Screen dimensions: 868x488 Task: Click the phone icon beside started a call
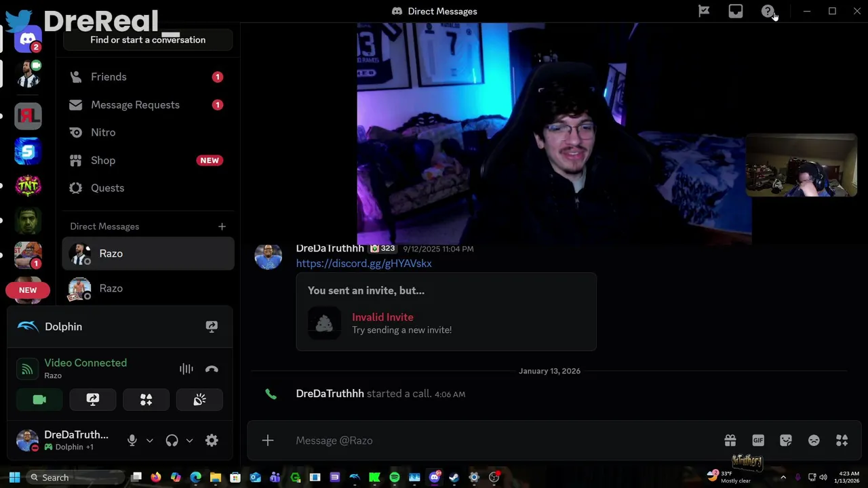(271, 394)
